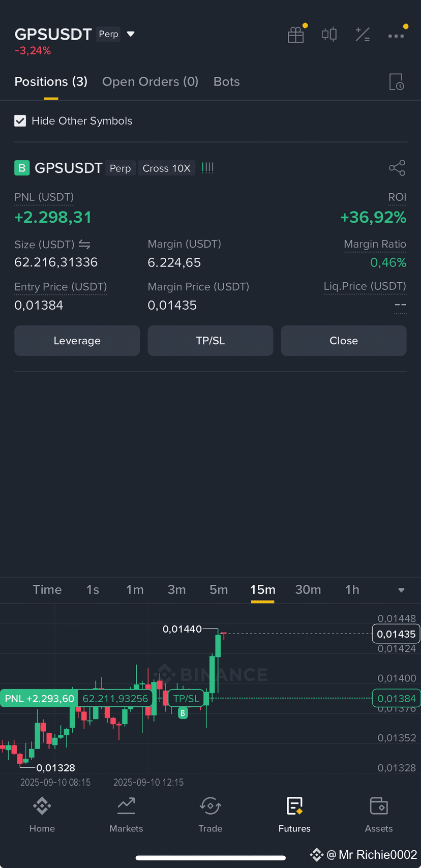Go to the Markets tab
Viewport: 421px width, 868px height.
coord(126,815)
